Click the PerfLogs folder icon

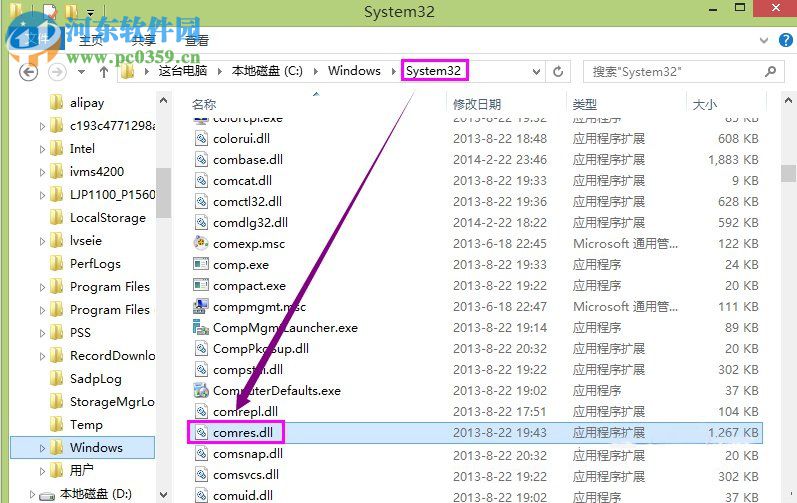coord(56,263)
